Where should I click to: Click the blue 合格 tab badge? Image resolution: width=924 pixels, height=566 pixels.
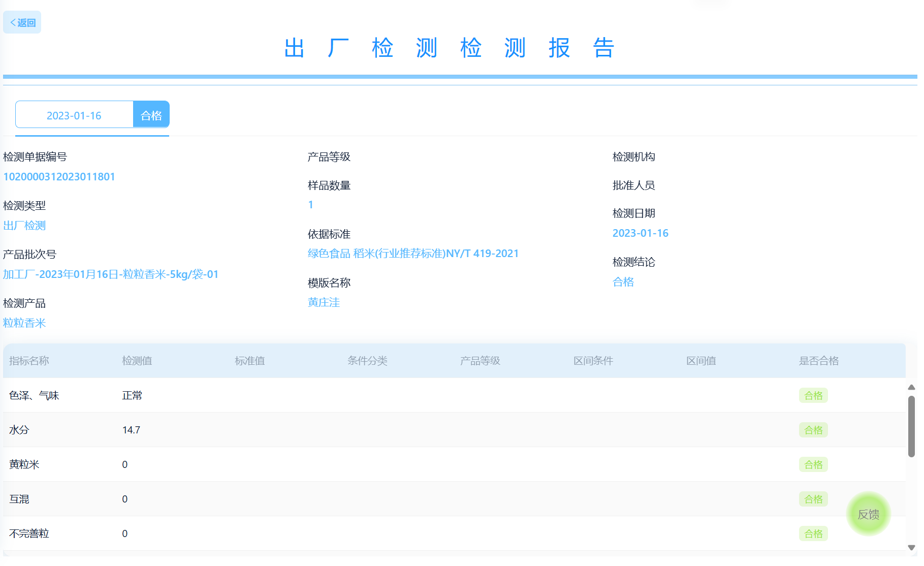(151, 115)
